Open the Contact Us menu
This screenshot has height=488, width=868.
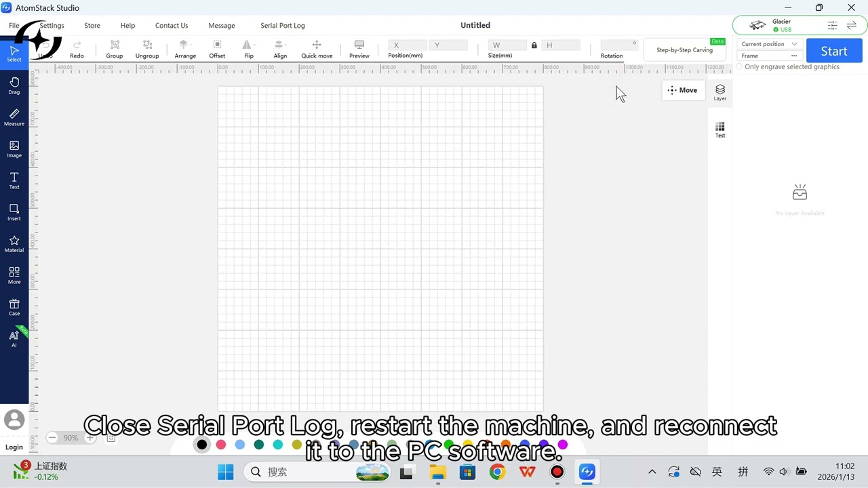(x=172, y=26)
